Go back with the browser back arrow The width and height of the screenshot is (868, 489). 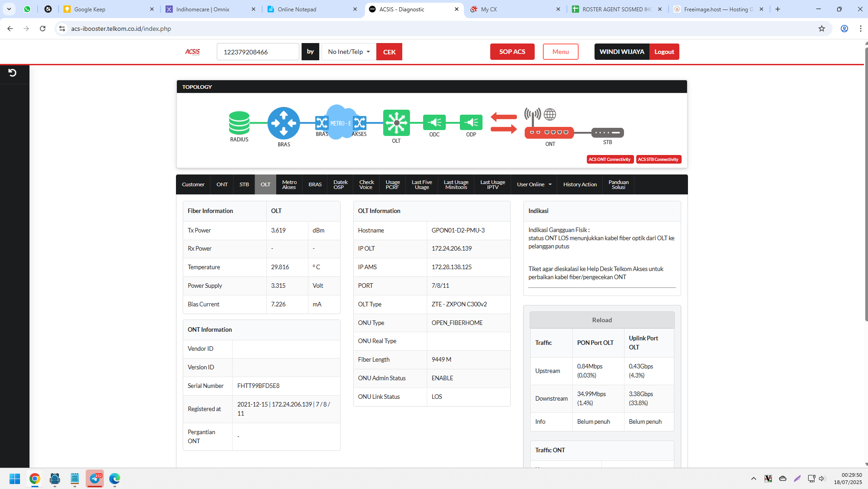click(x=10, y=29)
